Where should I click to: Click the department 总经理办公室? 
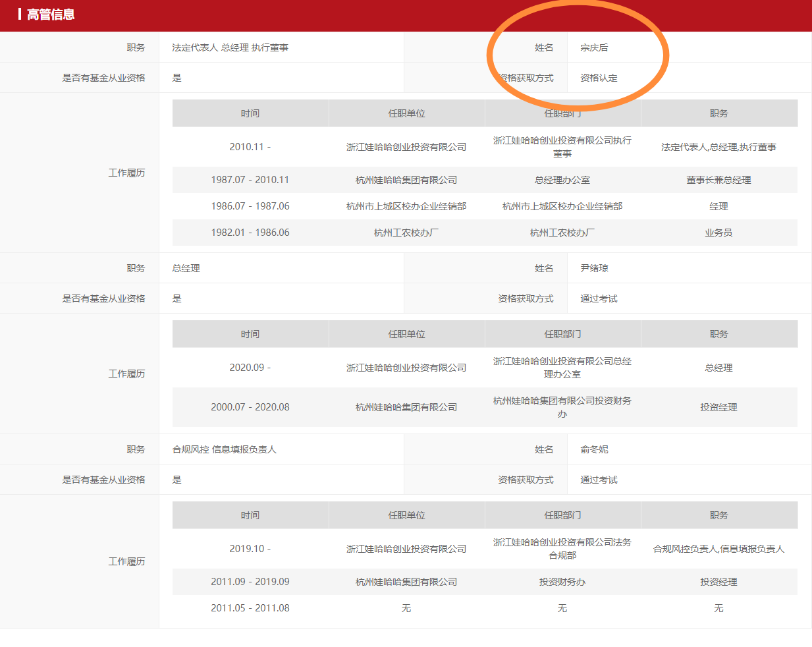click(562, 180)
